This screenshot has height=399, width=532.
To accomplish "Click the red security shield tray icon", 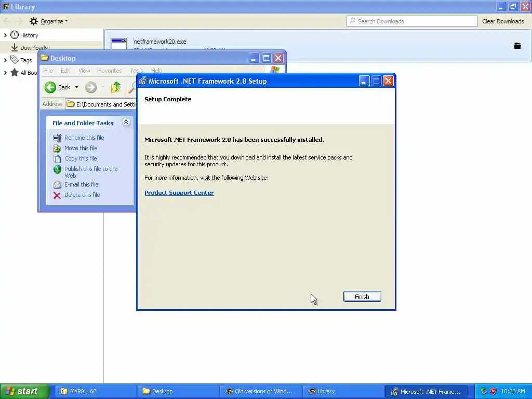I will [494, 391].
